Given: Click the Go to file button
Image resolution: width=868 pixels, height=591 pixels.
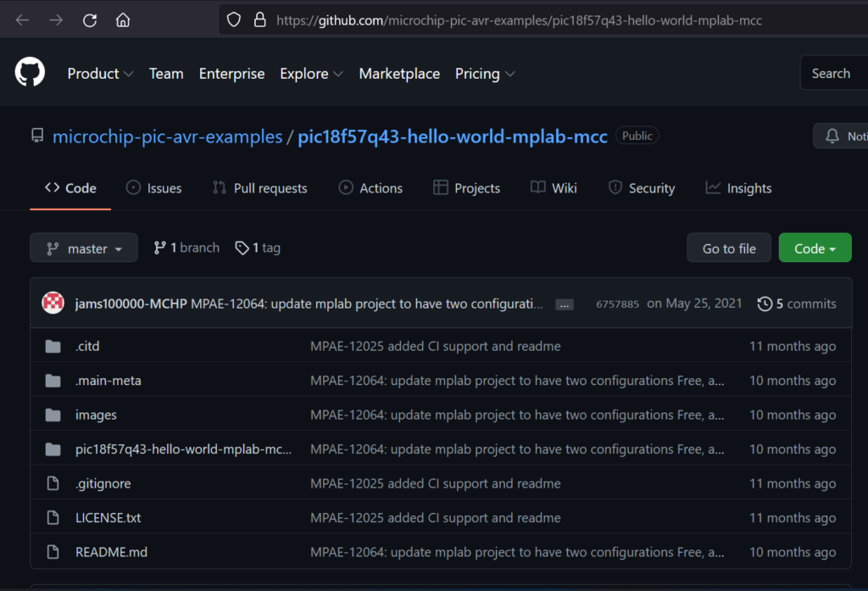Looking at the screenshot, I should click(729, 248).
